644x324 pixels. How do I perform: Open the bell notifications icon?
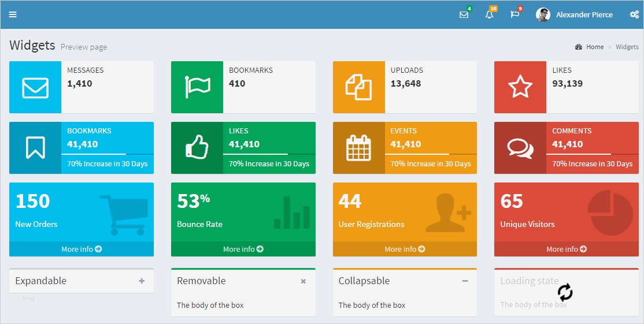pos(489,14)
